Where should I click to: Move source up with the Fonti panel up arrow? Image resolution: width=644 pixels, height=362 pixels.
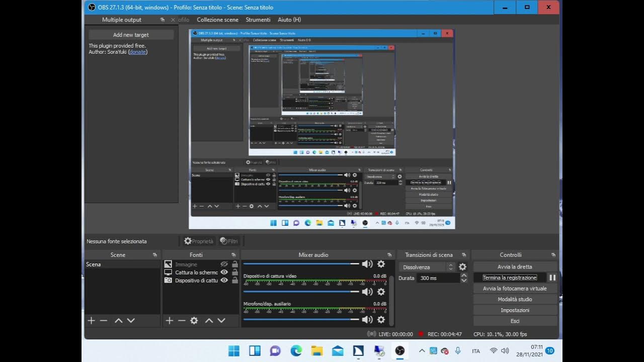[x=209, y=321]
